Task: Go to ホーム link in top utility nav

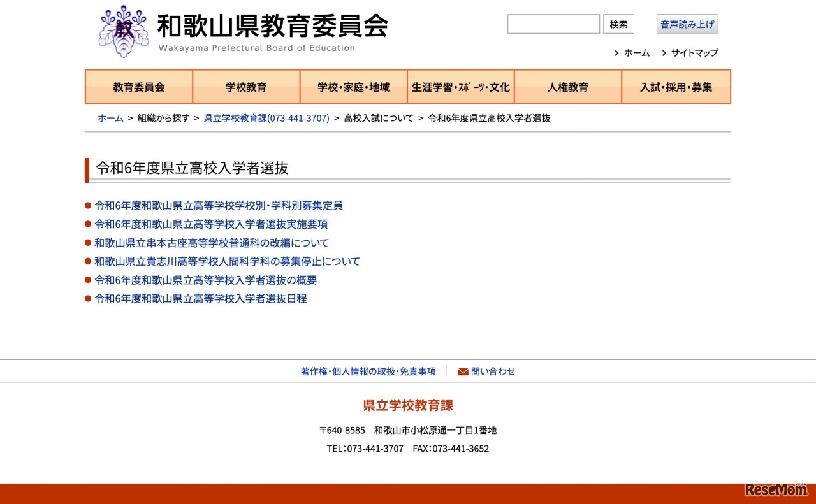Action: pyautogui.click(x=636, y=53)
